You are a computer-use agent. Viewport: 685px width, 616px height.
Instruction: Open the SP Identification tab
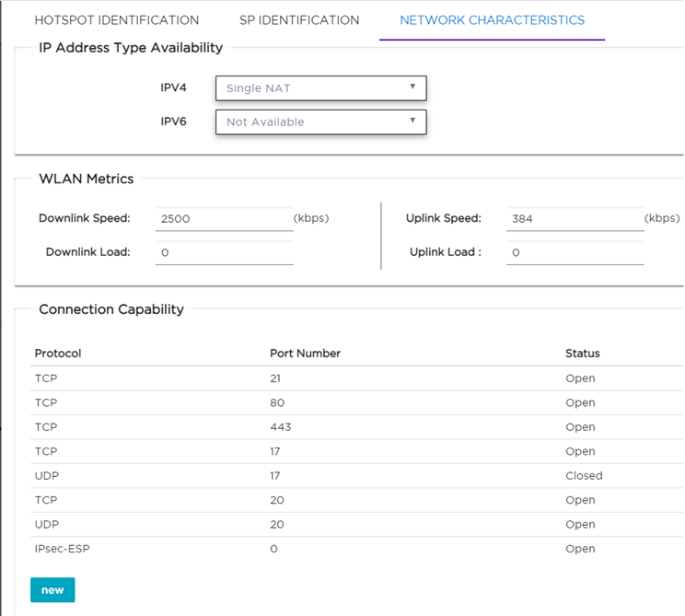pos(299,20)
